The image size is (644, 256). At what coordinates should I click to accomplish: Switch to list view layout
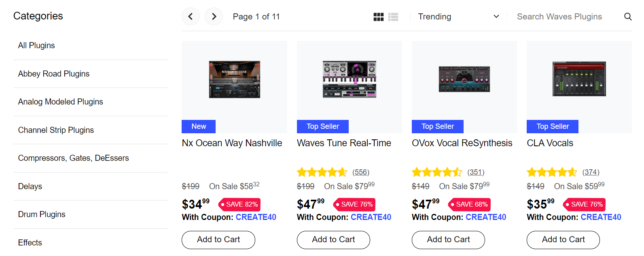tap(393, 17)
